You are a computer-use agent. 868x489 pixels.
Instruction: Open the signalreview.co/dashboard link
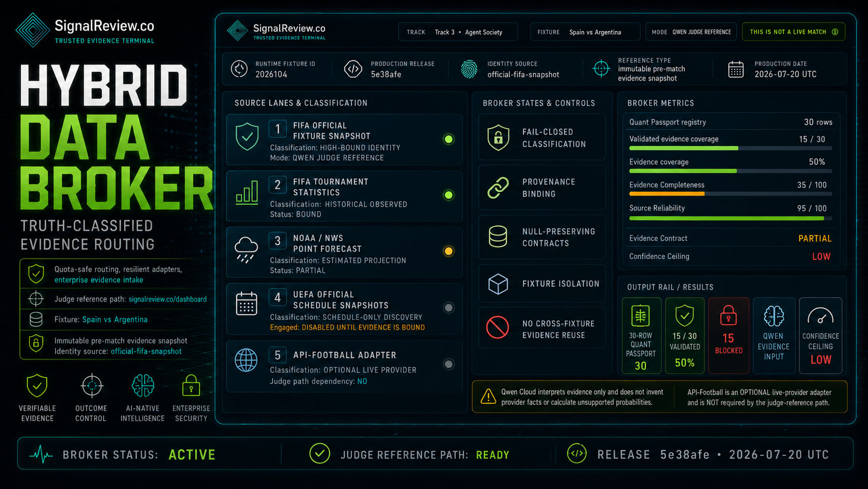168,299
